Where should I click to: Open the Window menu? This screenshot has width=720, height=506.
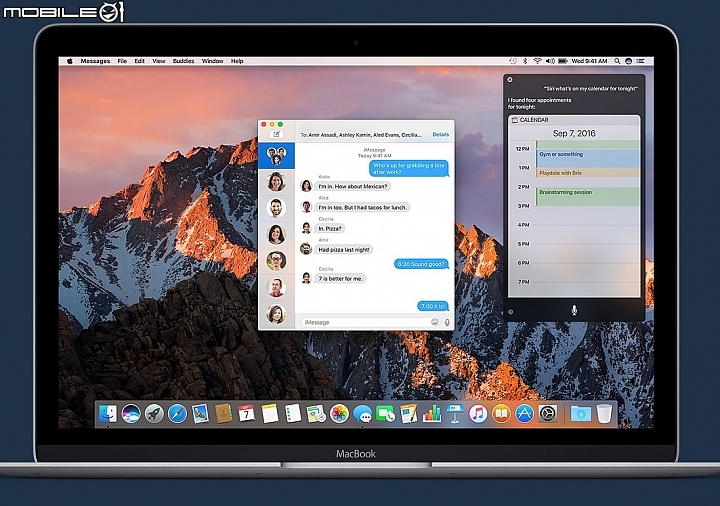(213, 61)
